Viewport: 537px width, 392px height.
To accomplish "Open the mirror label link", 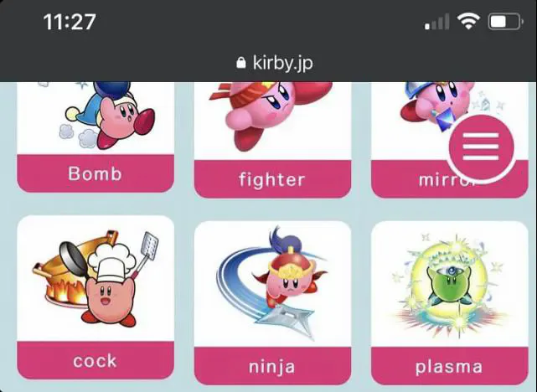I will point(449,179).
